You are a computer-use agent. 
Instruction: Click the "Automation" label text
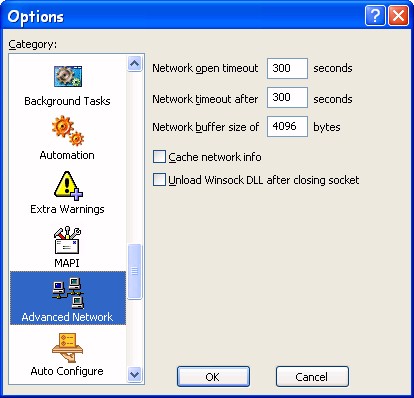click(x=67, y=155)
